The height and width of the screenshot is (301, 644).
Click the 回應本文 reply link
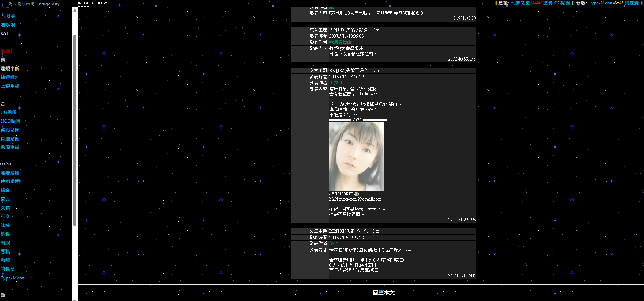click(x=384, y=293)
